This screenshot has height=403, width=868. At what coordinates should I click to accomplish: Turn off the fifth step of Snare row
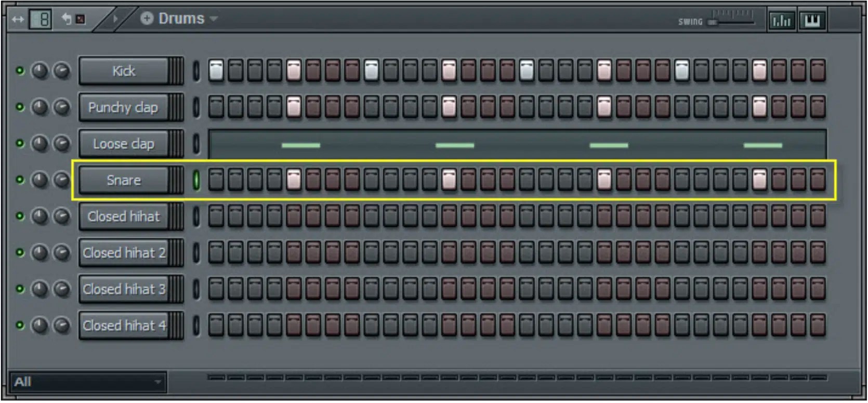294,180
